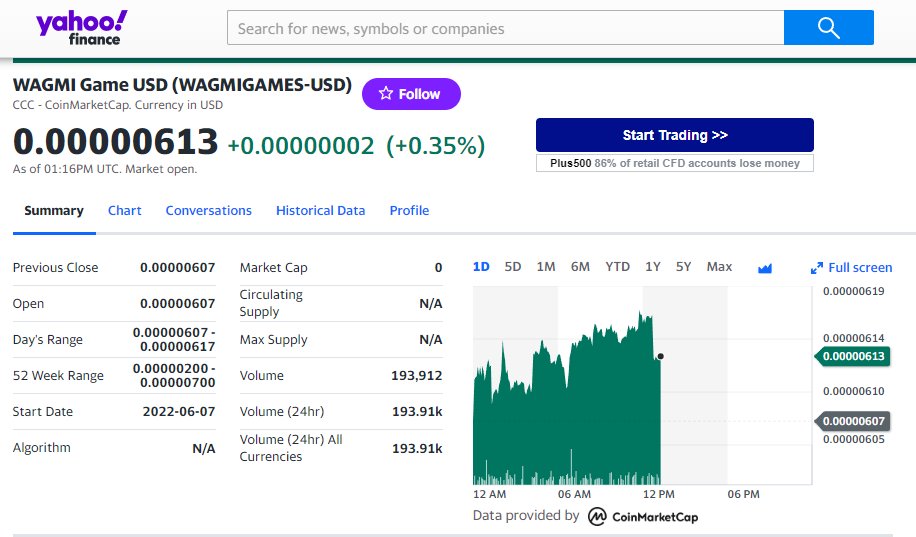Select the 5Y chart range
916x537 pixels.
[x=683, y=267]
